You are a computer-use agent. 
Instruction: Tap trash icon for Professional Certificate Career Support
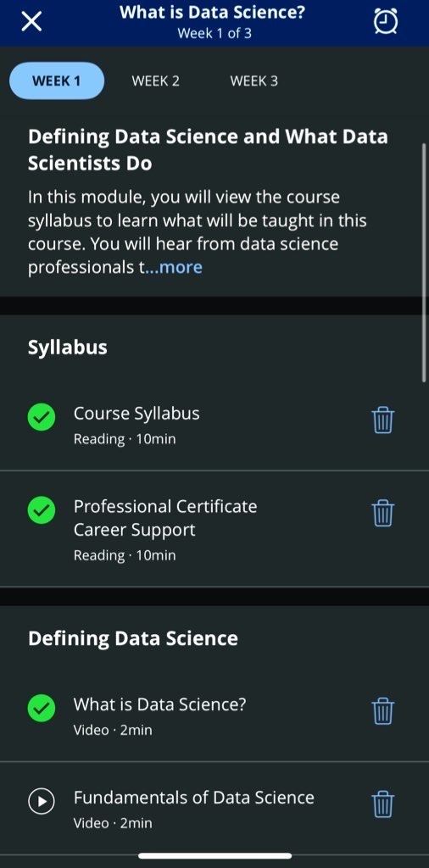(382, 513)
